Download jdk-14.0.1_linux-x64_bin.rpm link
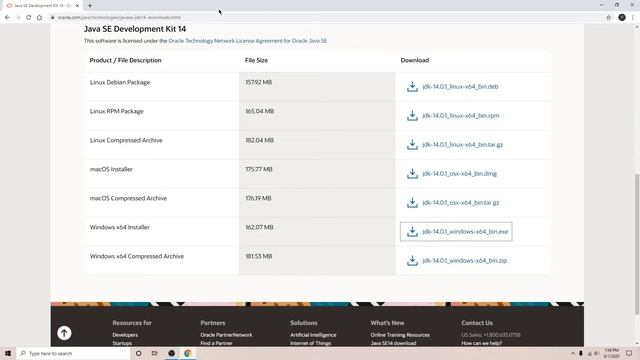The width and height of the screenshot is (640, 360). point(461,116)
